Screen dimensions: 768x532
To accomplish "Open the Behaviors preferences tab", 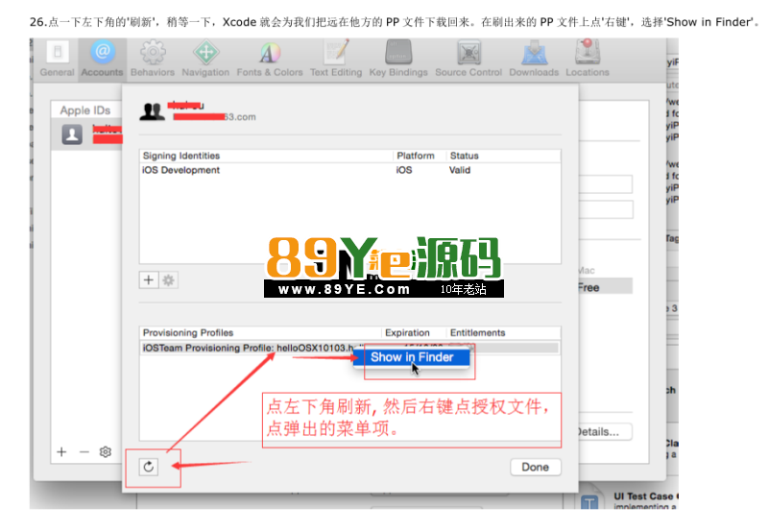I will 153,60.
